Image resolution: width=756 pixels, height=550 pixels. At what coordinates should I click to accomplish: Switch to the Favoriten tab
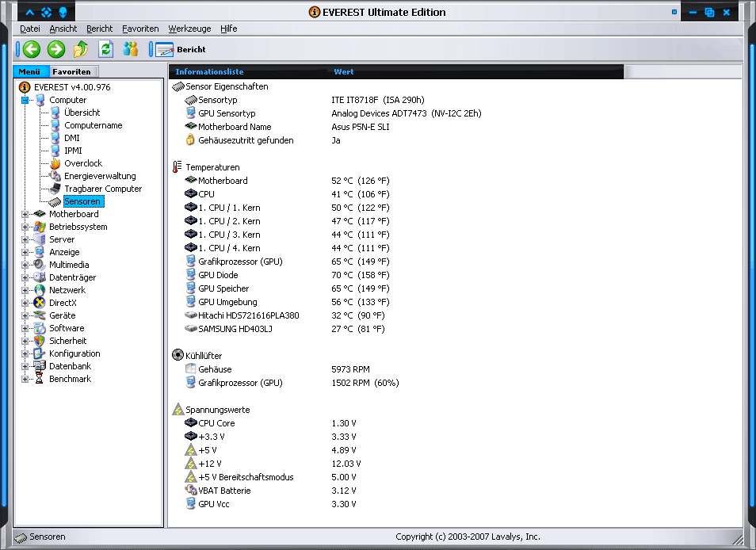pyautogui.click(x=73, y=71)
